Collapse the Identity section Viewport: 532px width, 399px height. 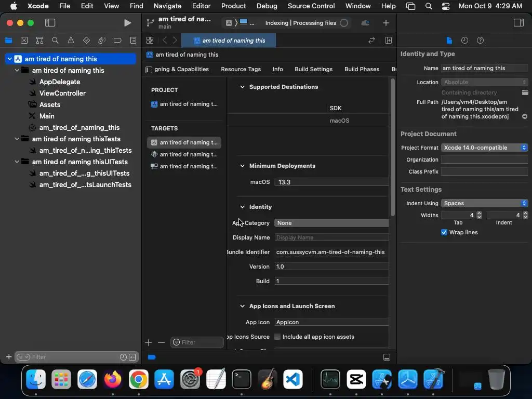242,207
